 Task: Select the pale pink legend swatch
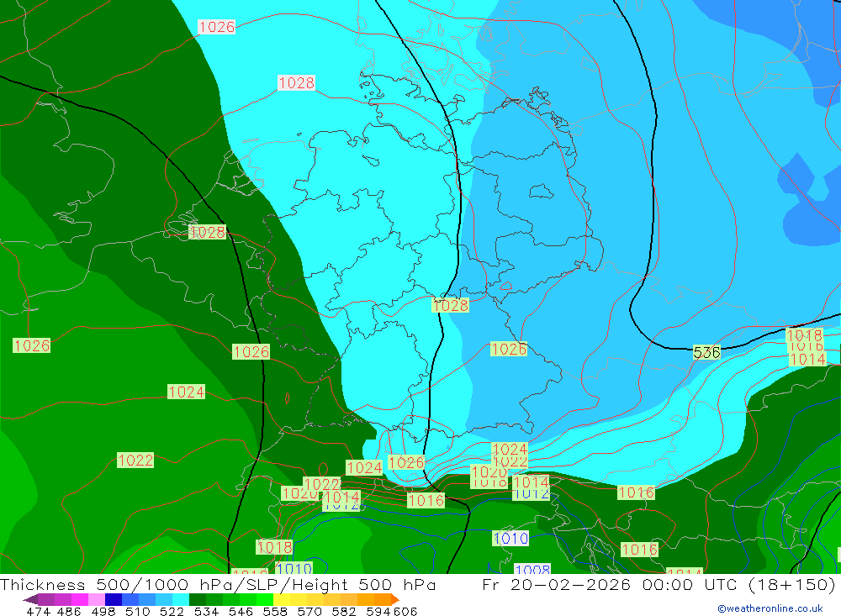(x=97, y=599)
